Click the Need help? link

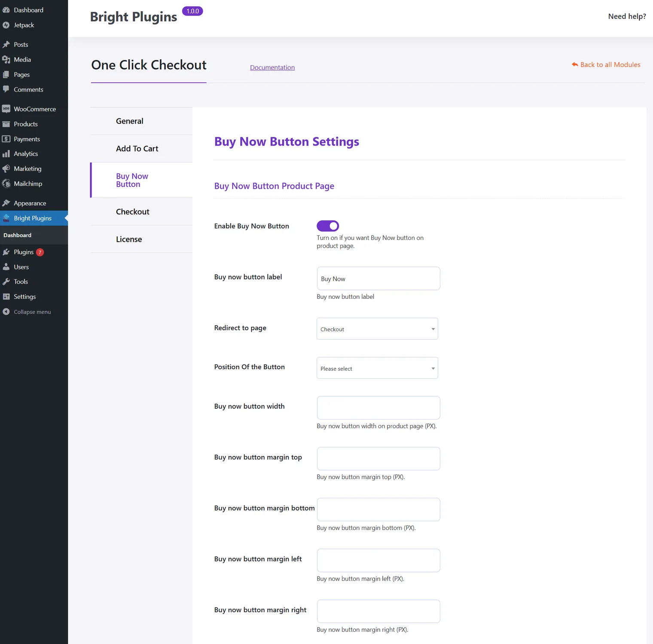click(627, 16)
